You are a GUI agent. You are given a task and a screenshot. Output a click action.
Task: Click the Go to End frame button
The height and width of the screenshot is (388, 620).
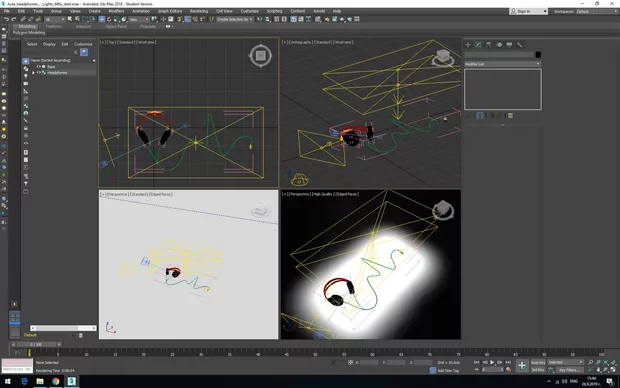coord(508,362)
